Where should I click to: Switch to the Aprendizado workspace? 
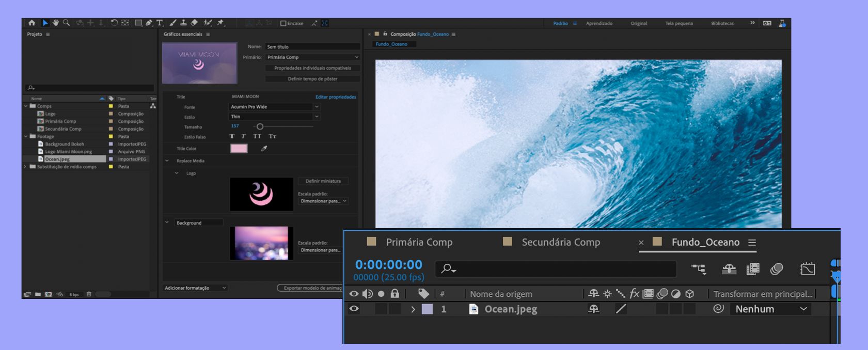click(599, 23)
